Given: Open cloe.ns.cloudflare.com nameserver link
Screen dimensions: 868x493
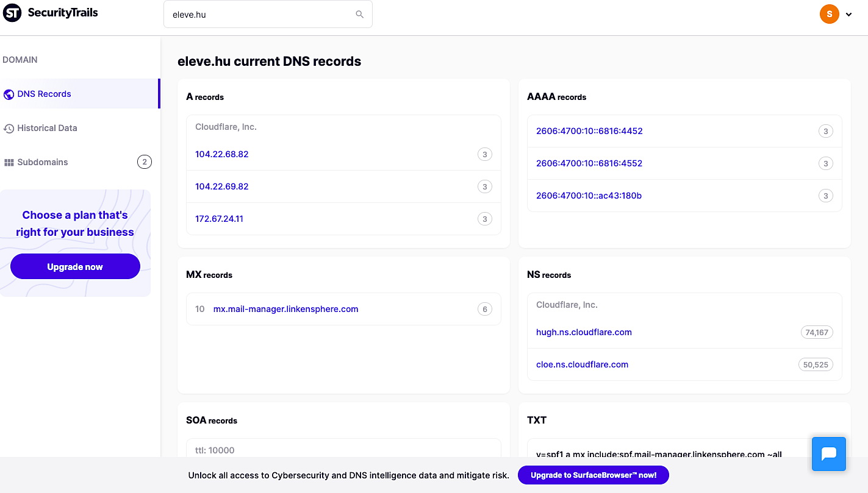Looking at the screenshot, I should 582,364.
